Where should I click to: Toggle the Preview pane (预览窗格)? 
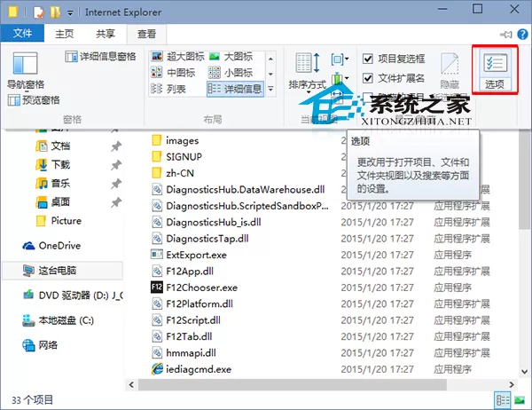tap(34, 100)
